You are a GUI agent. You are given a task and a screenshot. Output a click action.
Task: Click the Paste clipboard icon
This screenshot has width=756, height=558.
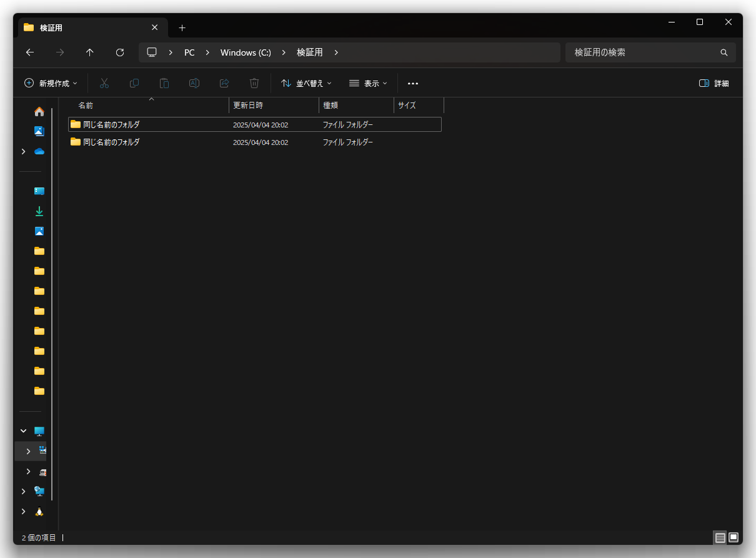click(x=164, y=83)
